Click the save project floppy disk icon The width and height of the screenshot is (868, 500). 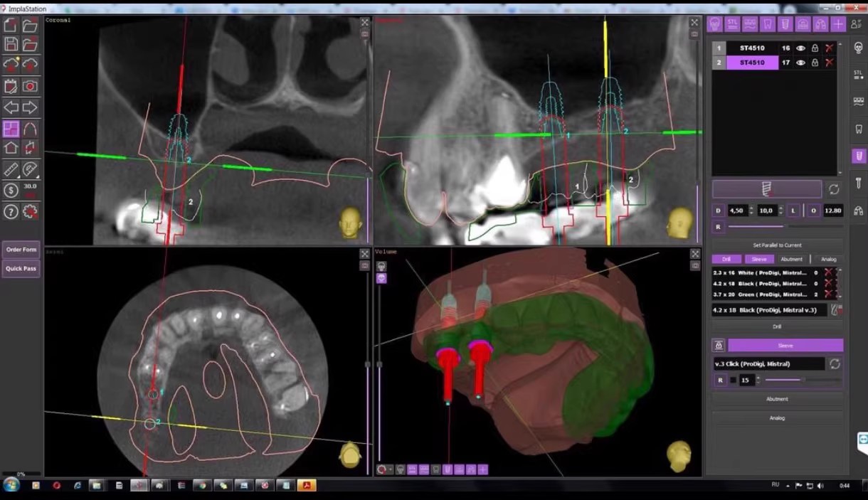(11, 45)
